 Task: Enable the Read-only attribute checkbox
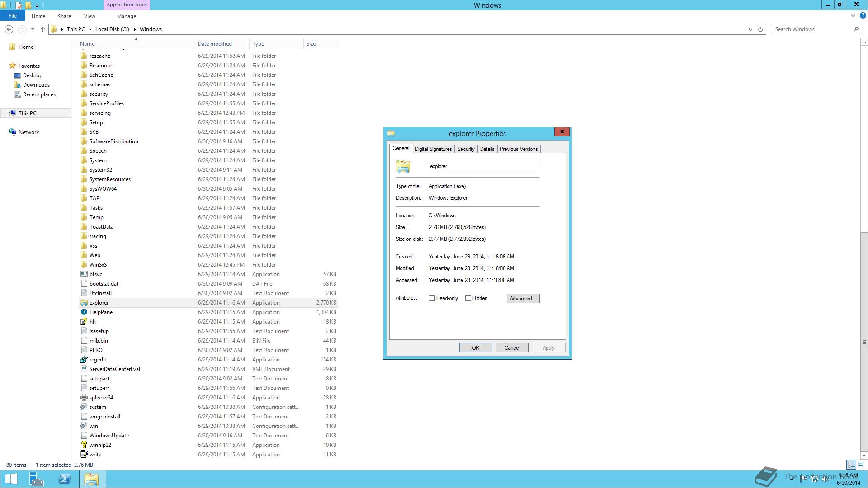pyautogui.click(x=432, y=298)
